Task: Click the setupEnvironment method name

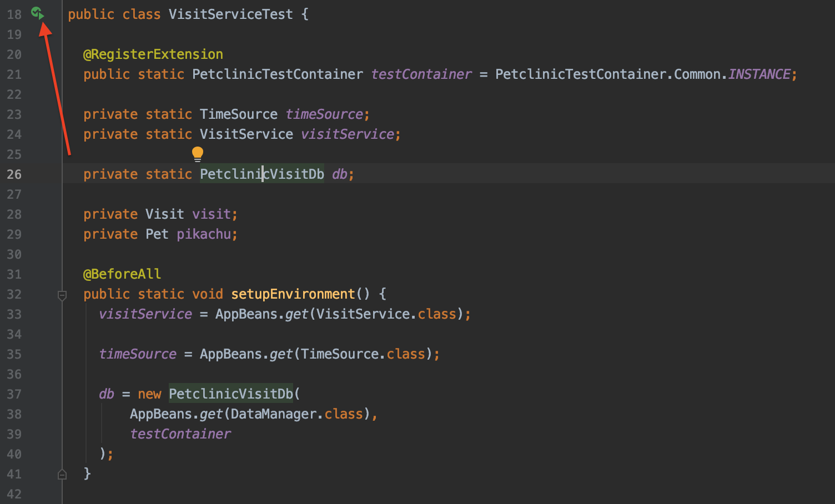Action: coord(293,294)
